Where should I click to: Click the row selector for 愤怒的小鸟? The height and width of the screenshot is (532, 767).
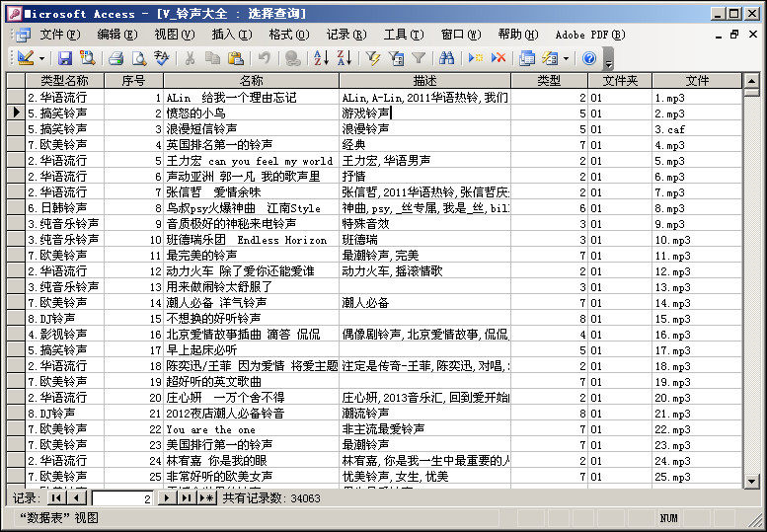coord(16,113)
